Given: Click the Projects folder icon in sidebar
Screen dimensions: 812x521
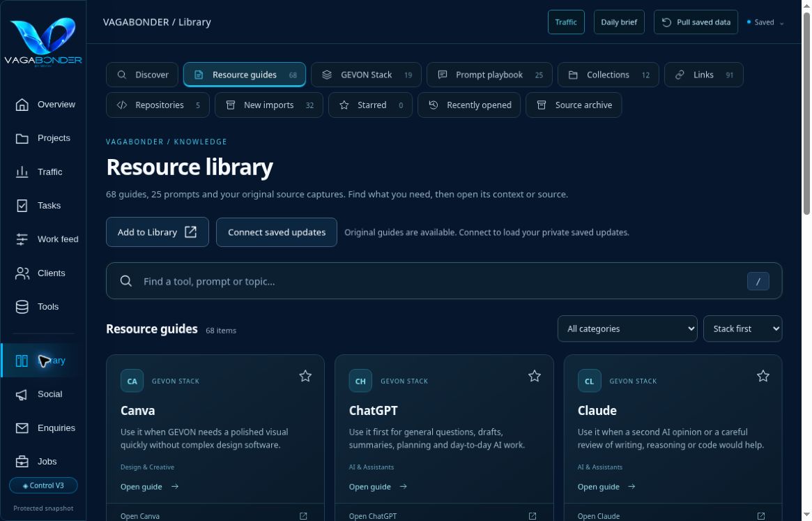Looking at the screenshot, I should point(22,138).
